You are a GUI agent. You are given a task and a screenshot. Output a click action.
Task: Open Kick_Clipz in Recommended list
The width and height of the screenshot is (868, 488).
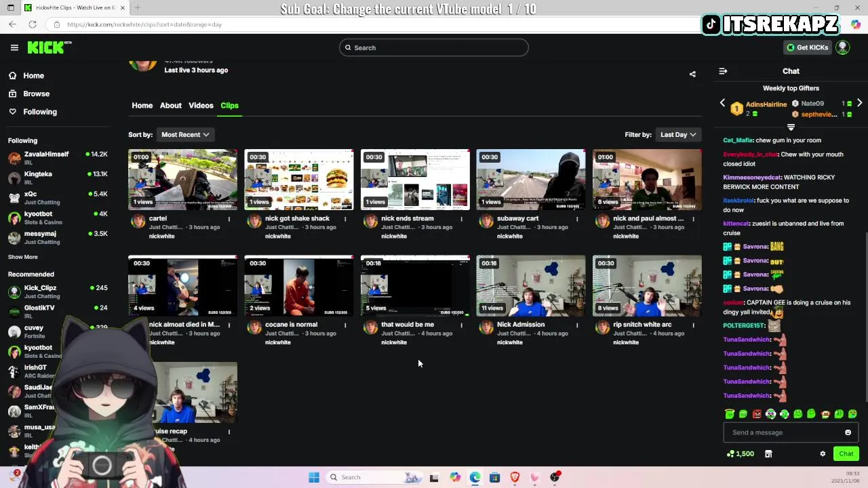point(58,291)
